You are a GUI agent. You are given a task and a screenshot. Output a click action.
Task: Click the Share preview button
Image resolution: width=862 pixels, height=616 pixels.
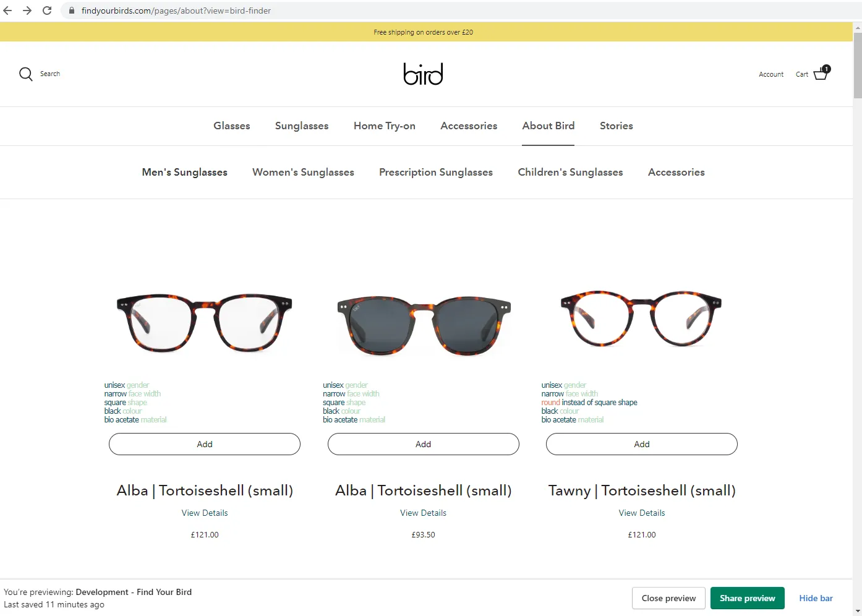point(747,598)
